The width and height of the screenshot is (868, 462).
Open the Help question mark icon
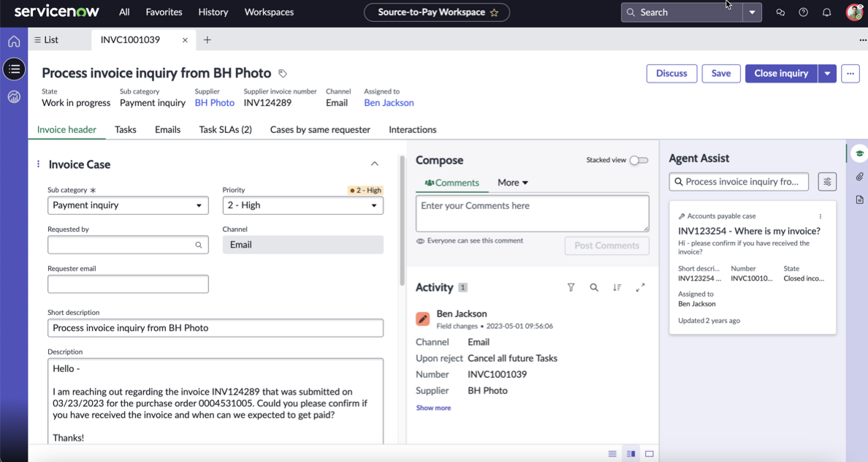[803, 12]
